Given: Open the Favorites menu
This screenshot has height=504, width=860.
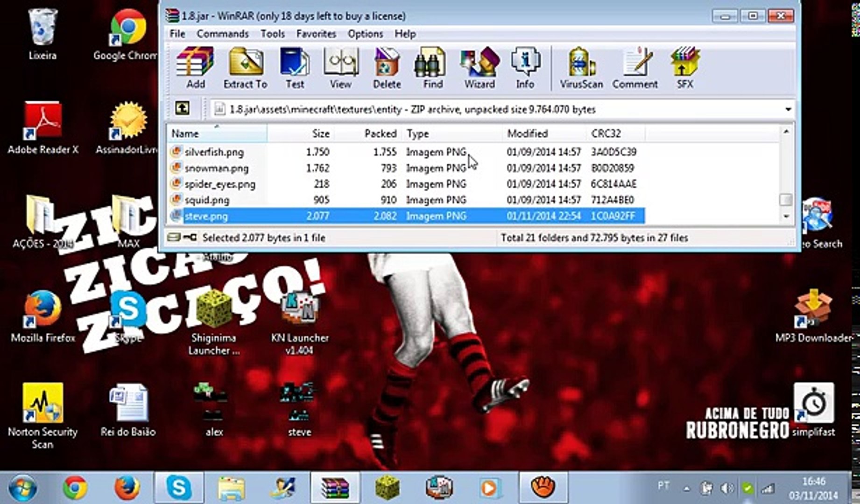Looking at the screenshot, I should (316, 34).
